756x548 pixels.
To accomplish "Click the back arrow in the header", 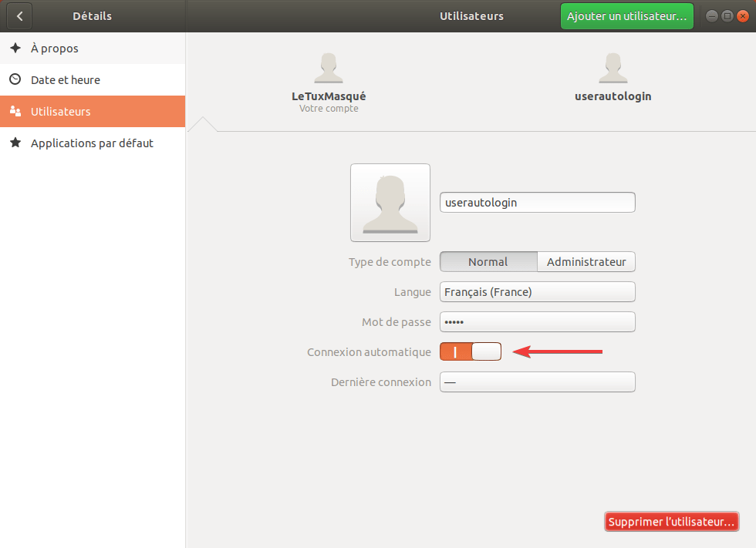I will click(19, 16).
